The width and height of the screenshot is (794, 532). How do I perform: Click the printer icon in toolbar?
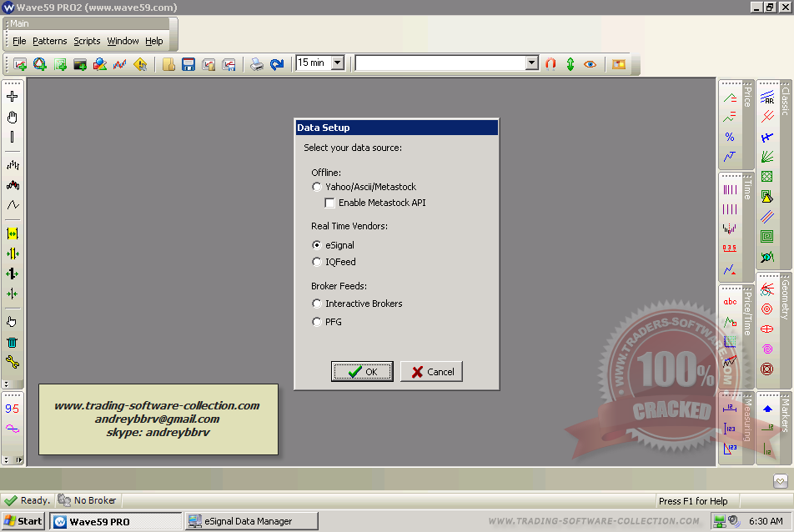pyautogui.click(x=257, y=63)
